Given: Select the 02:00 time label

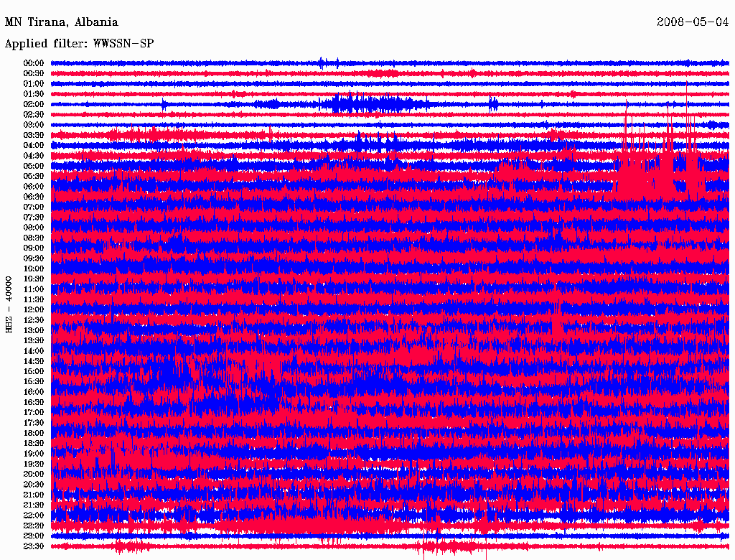Looking at the screenshot, I should click(34, 104).
